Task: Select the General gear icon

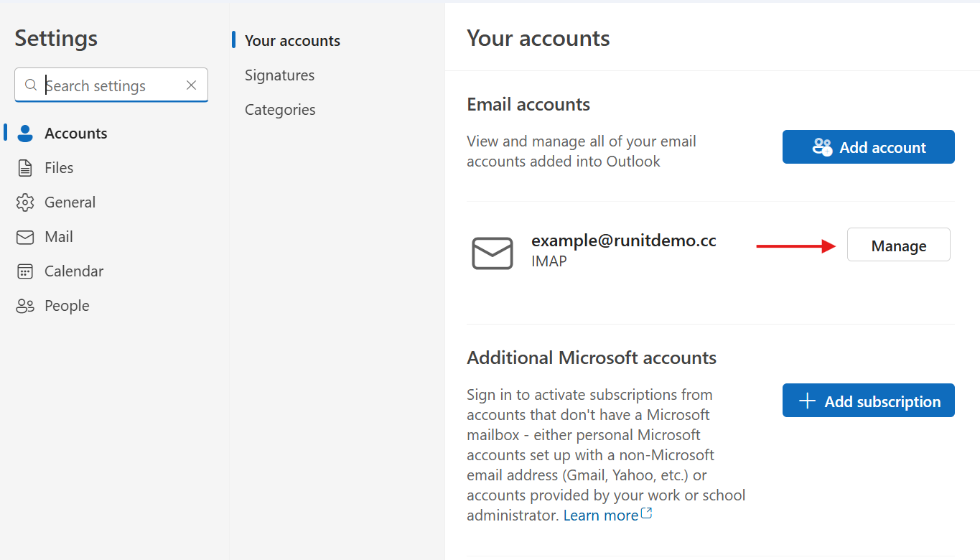Action: click(25, 202)
